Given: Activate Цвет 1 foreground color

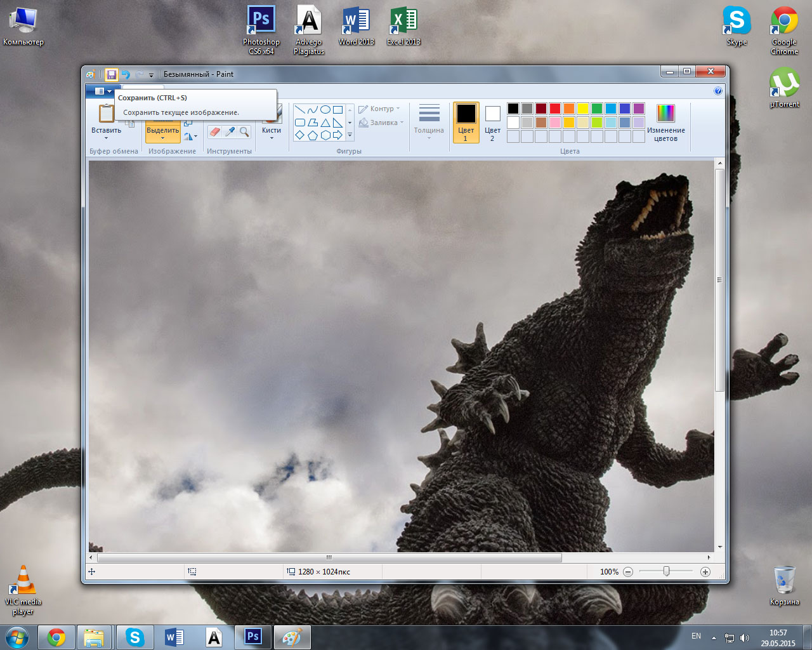Looking at the screenshot, I should pyautogui.click(x=466, y=123).
